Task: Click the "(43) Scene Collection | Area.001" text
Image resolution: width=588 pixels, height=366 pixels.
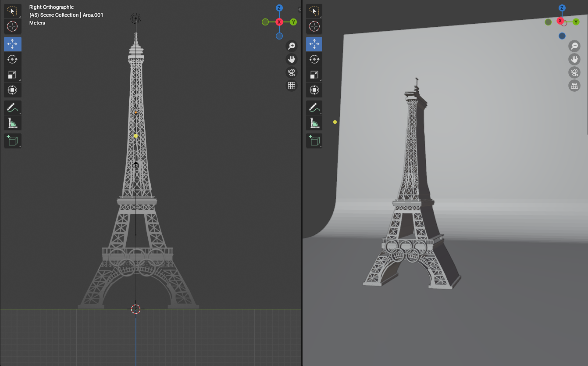Action: coord(66,15)
